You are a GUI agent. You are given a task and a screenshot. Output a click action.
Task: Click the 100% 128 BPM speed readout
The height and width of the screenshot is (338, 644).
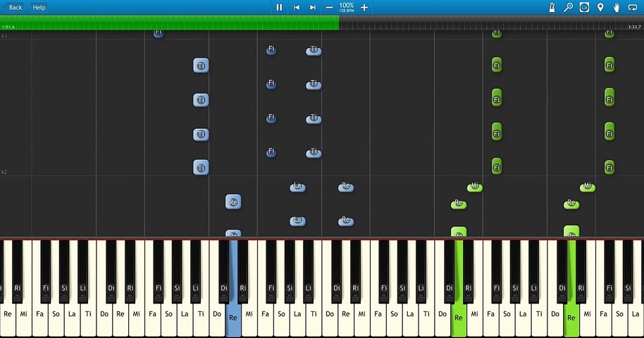[x=346, y=7]
